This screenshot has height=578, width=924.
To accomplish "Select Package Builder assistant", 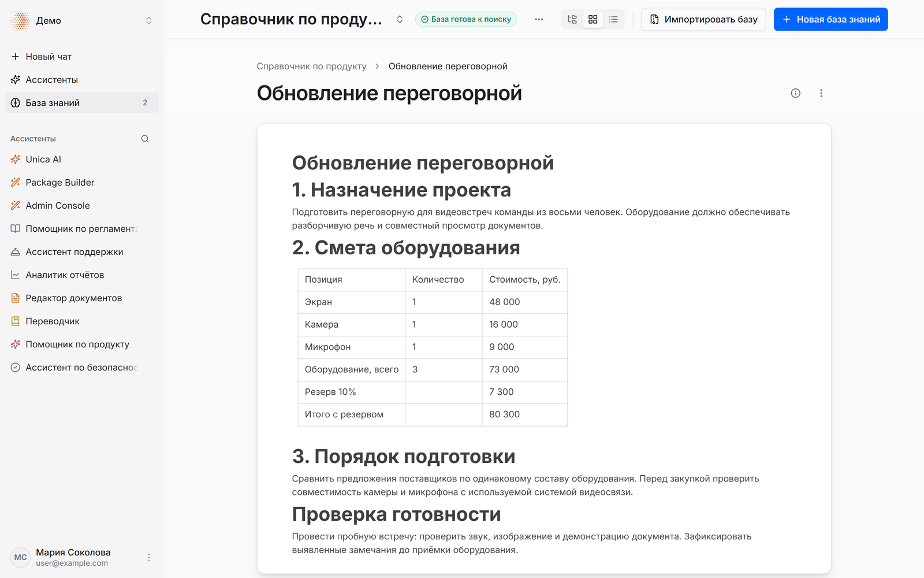I will pyautogui.click(x=82, y=183).
